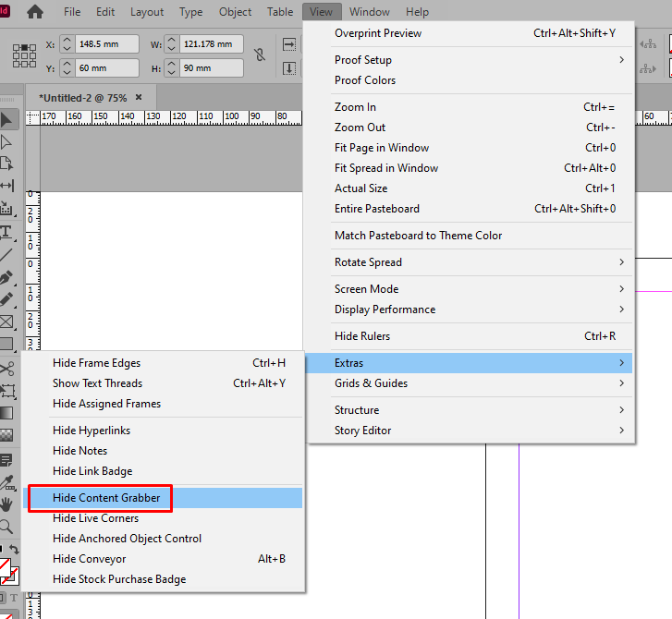Image resolution: width=672 pixels, height=619 pixels.
Task: Open the Object menu
Action: point(236,12)
